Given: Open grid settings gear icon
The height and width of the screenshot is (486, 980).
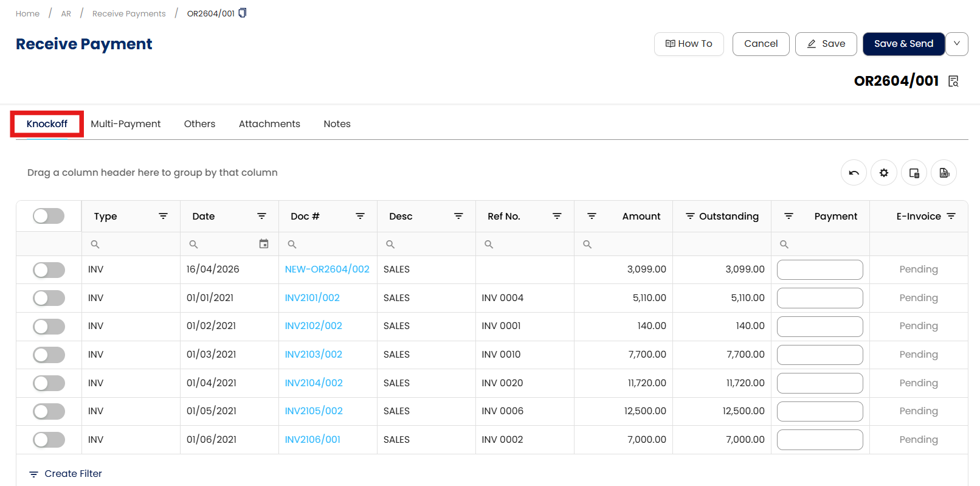Looking at the screenshot, I should [x=883, y=173].
